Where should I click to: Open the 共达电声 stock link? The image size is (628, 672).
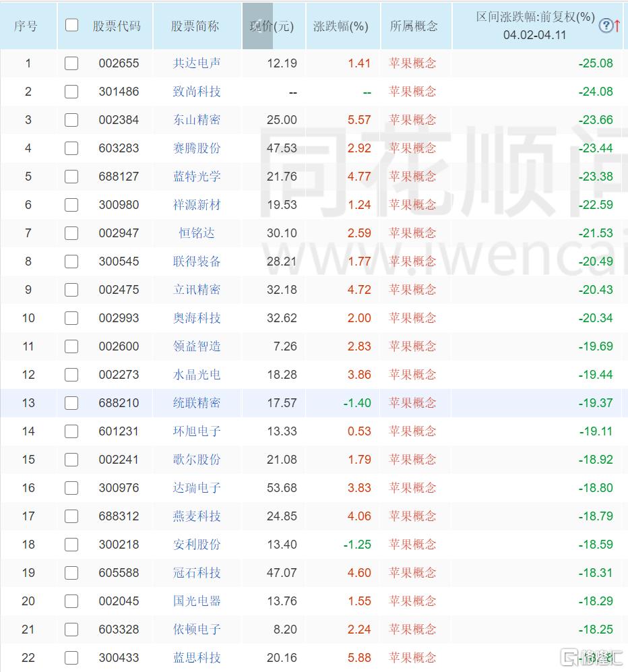[196, 63]
